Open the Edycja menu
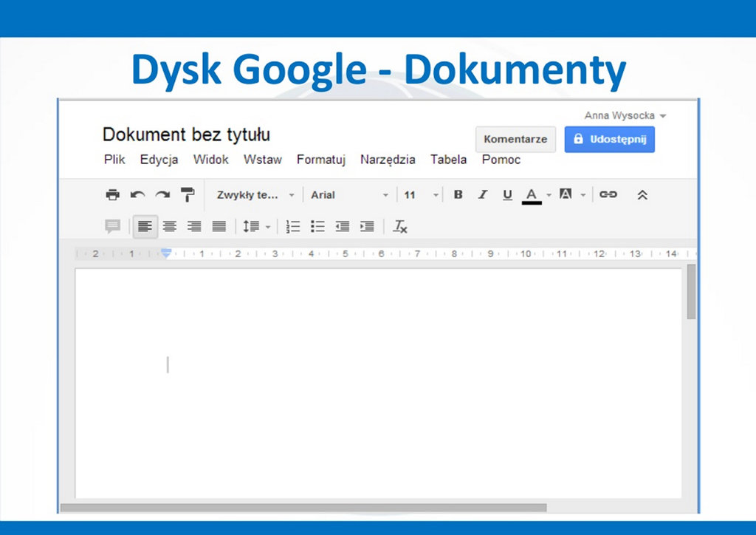 (159, 160)
